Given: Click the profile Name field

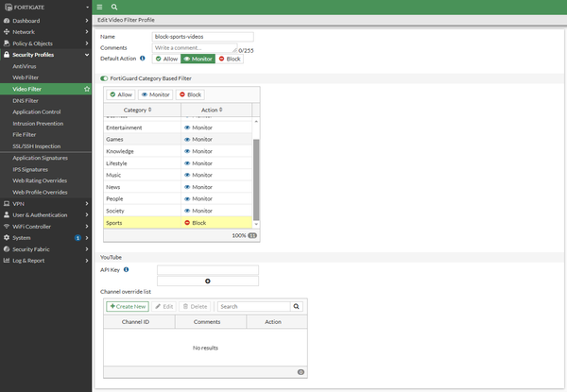Looking at the screenshot, I should (202, 37).
